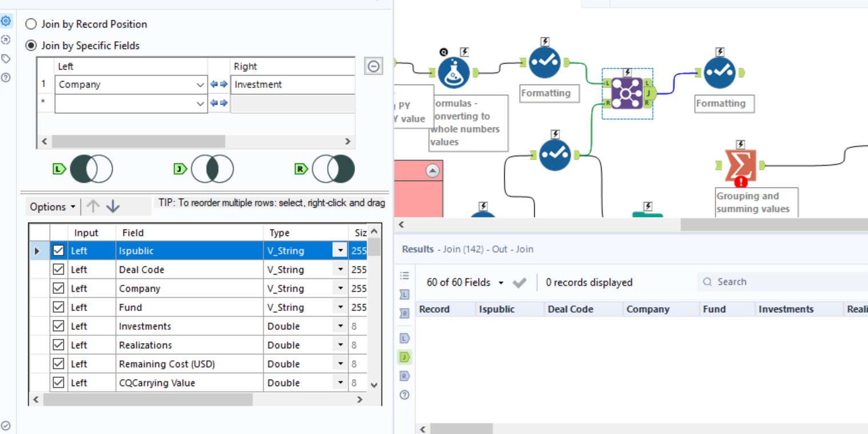Open the Type dropdown for Deal Code
The image size is (868, 434).
[341, 269]
